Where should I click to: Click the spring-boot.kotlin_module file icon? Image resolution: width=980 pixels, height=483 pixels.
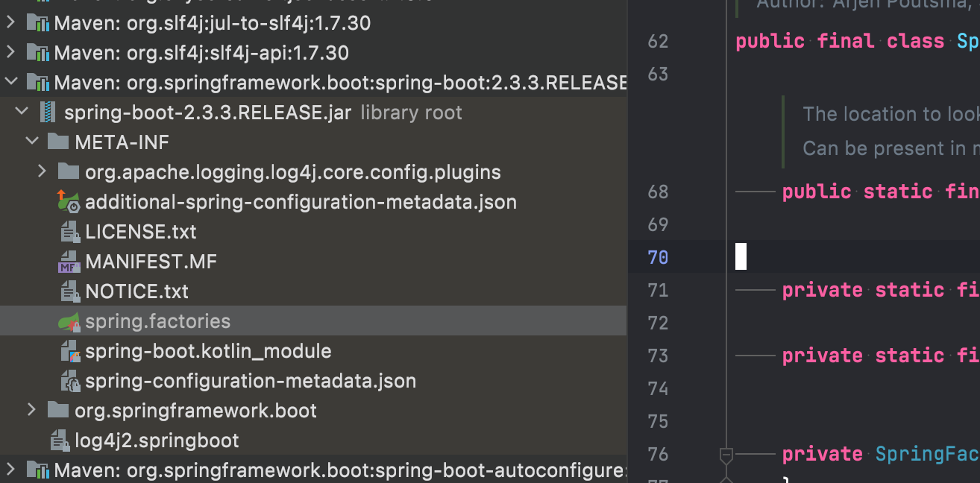pos(69,351)
